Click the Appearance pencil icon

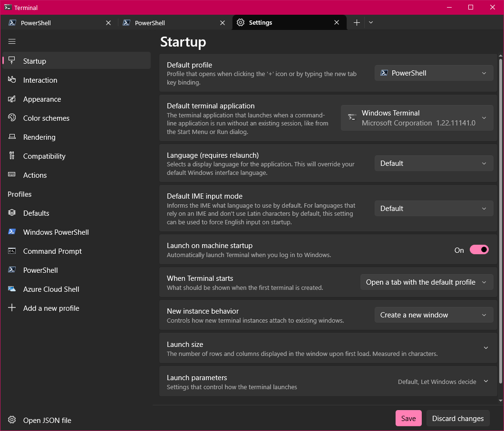click(x=12, y=99)
